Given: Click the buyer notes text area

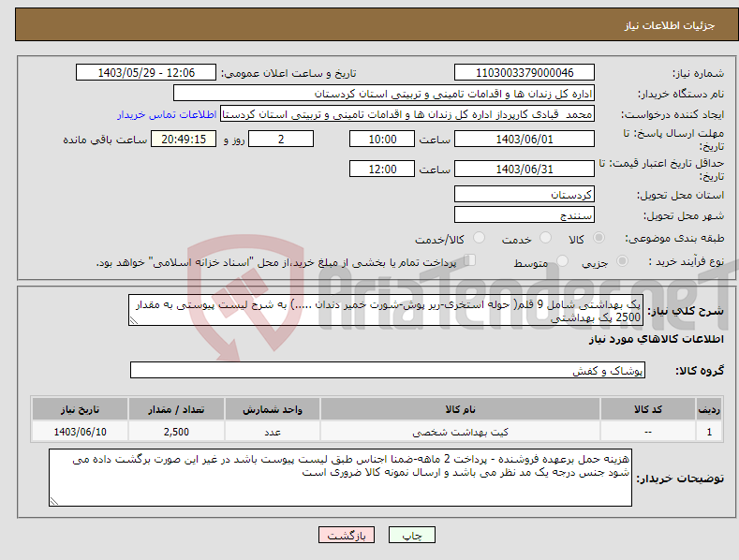Looking at the screenshot, I should (340, 478).
